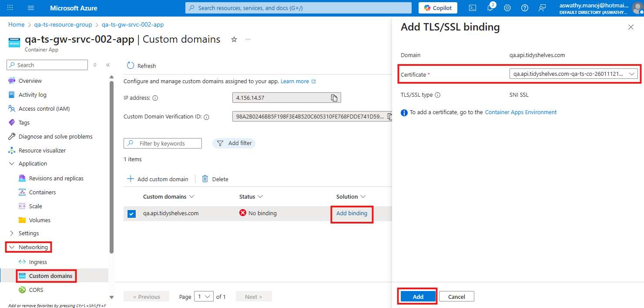
Task: Open Resource visualizer
Action: point(42,150)
